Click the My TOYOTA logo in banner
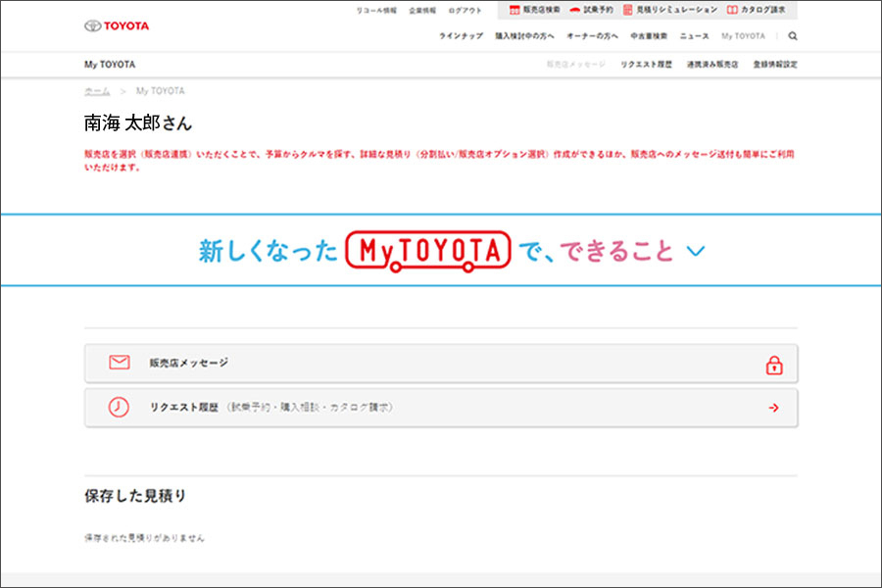Image resolution: width=882 pixels, height=588 pixels. coord(428,251)
